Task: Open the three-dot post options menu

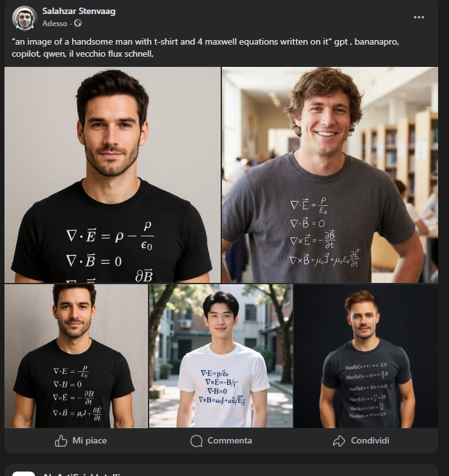Action: click(x=418, y=17)
